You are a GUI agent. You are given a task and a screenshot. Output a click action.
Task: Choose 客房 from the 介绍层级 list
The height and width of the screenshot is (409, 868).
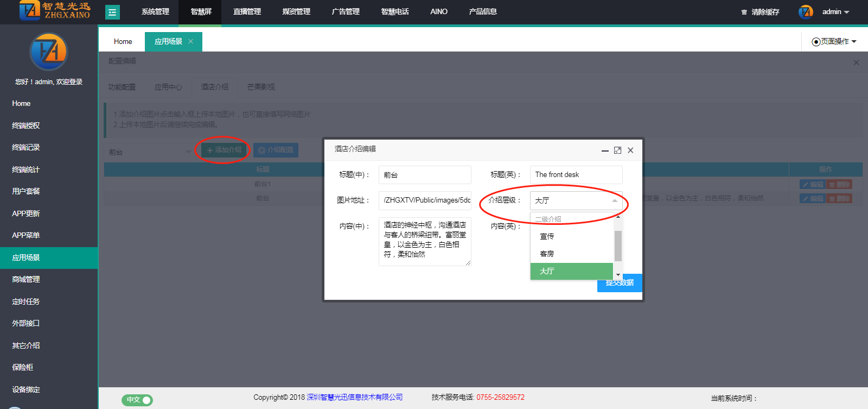pyautogui.click(x=571, y=254)
